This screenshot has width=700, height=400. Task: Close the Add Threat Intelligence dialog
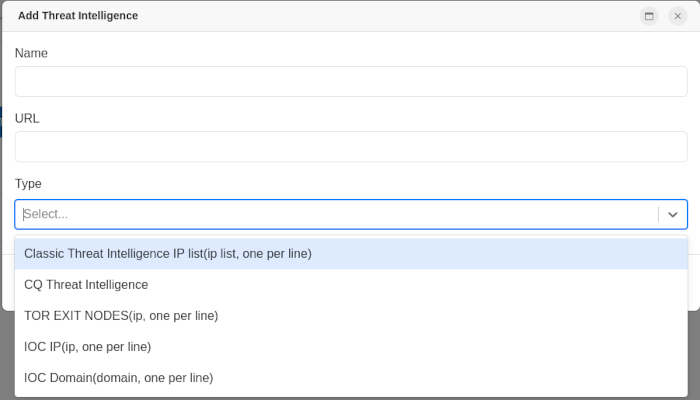tap(677, 16)
